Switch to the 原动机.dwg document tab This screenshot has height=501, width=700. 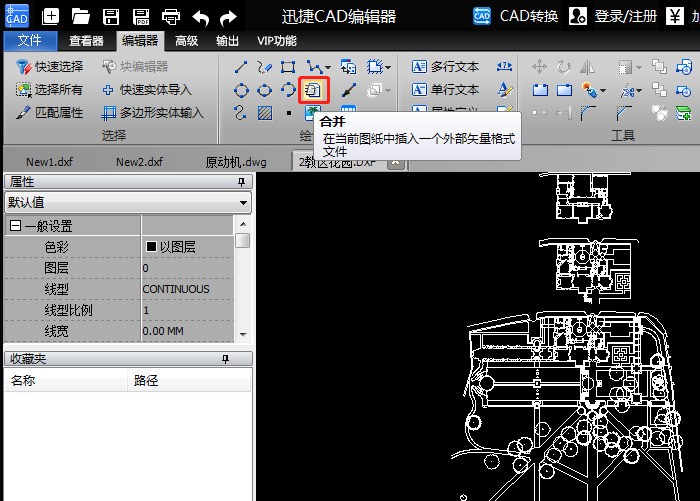coord(236,162)
